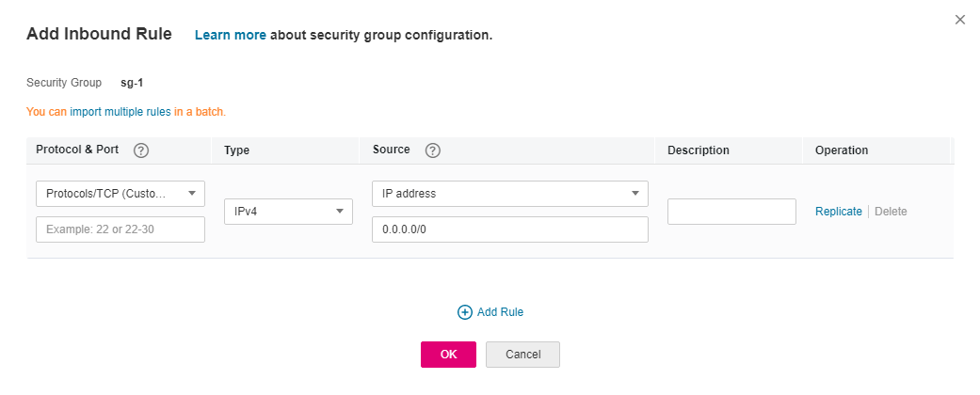Click the Operation column header
The height and width of the screenshot is (395, 980).
tap(842, 150)
